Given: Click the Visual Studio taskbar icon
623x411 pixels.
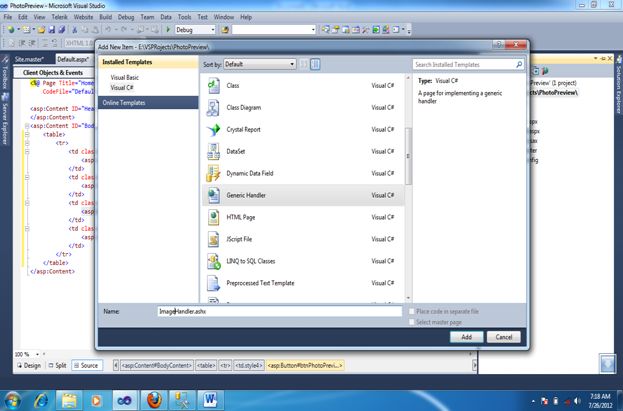Looking at the screenshot, I should pos(124,400).
